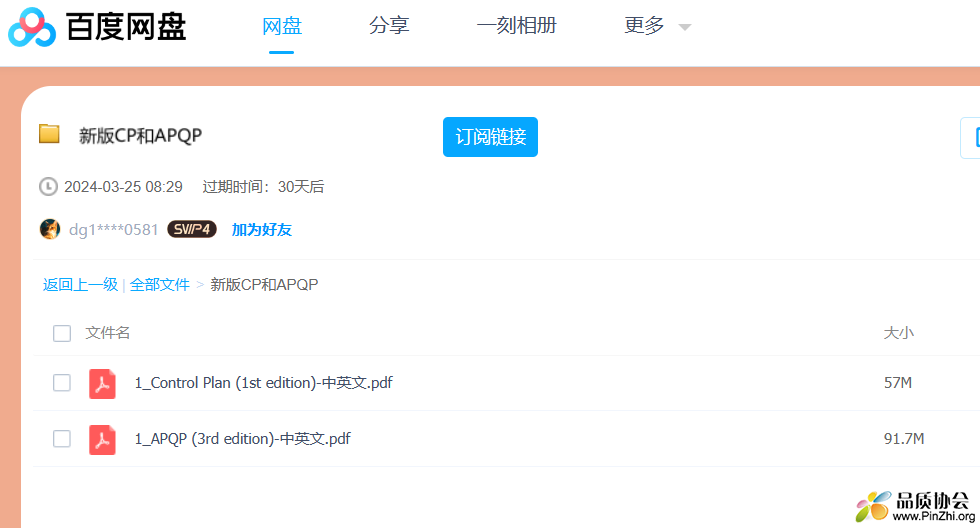Click the 新版CP和APQP breadcrumb entry
The image size is (980, 528).
(264, 285)
